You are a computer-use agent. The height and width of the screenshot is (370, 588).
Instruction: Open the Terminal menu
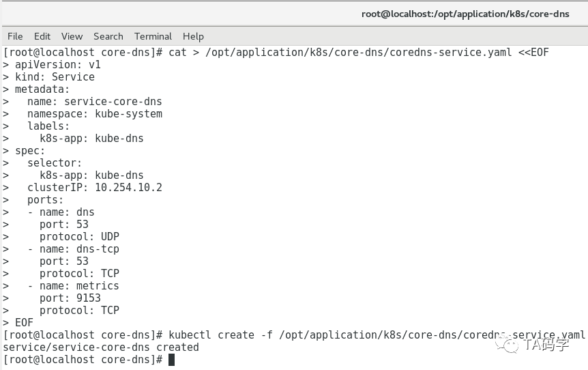153,36
